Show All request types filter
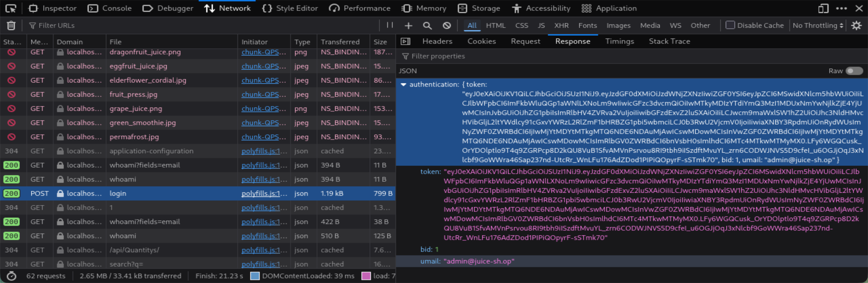Screen dimensions: 868x283 [472, 26]
